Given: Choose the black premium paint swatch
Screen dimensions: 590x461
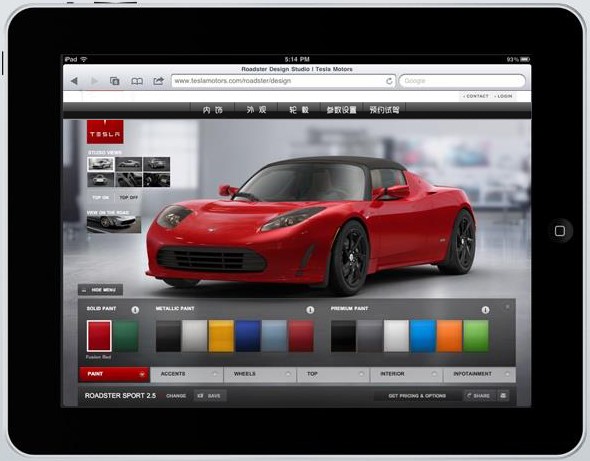Looking at the screenshot, I should pos(343,336).
